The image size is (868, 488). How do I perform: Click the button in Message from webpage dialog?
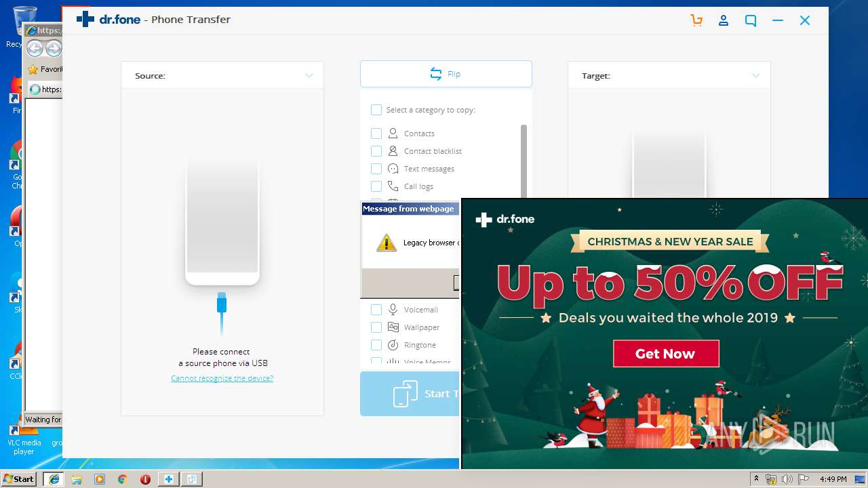point(456,283)
